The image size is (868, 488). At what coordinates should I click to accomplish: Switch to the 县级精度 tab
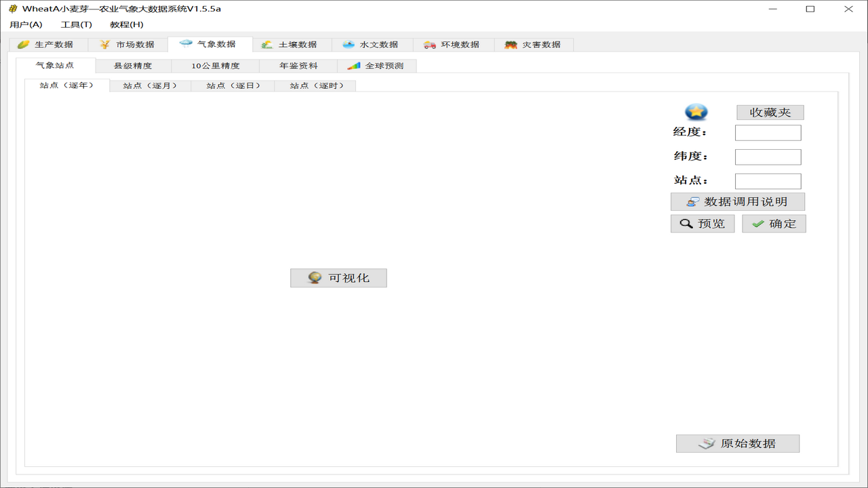point(133,66)
